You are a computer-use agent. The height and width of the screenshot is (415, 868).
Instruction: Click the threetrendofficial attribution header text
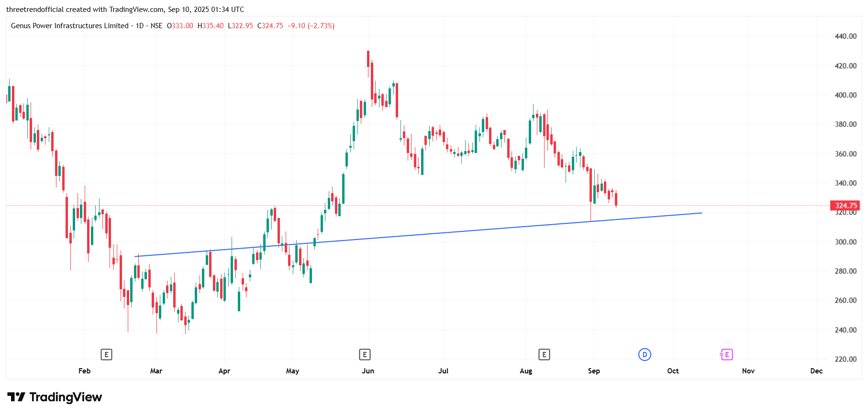125,10
